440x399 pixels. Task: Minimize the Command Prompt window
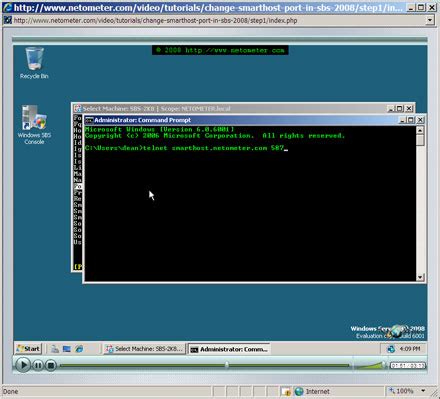coord(403,120)
